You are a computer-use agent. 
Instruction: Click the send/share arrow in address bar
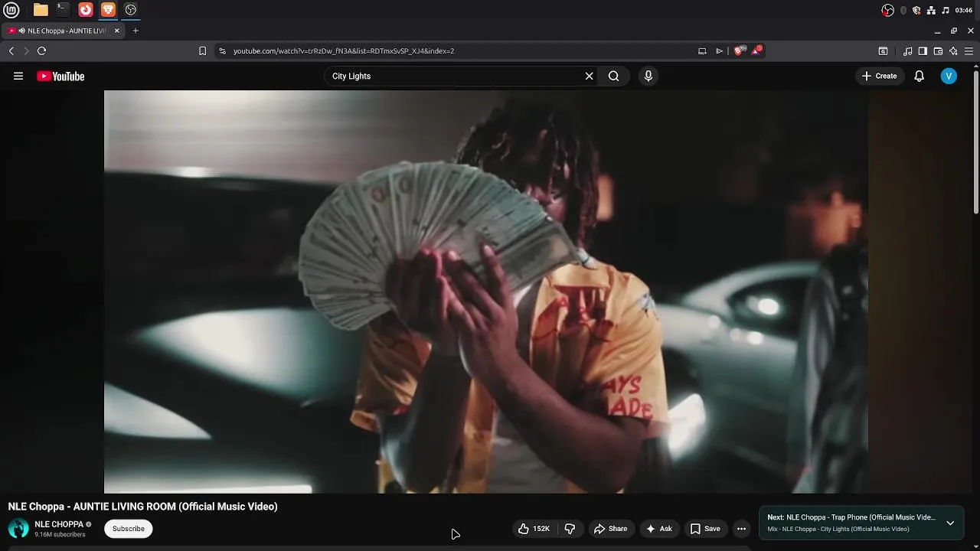[x=720, y=51]
